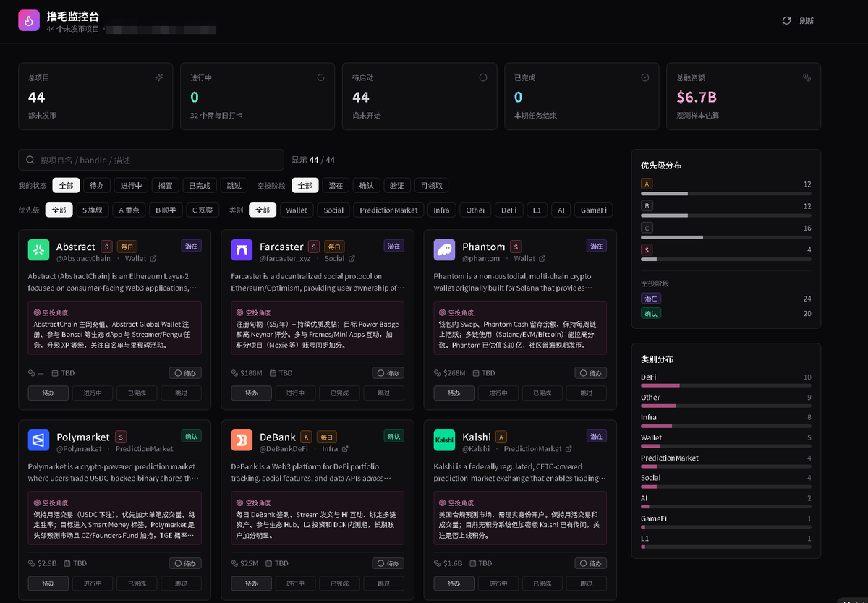
Task: Mark Phantom as 跳过
Action: click(x=587, y=393)
